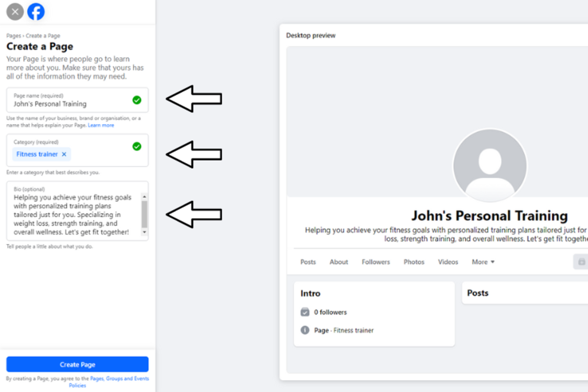Click the profile picture placeholder circle
Image resolution: width=588 pixels, height=392 pixels.
click(x=490, y=165)
